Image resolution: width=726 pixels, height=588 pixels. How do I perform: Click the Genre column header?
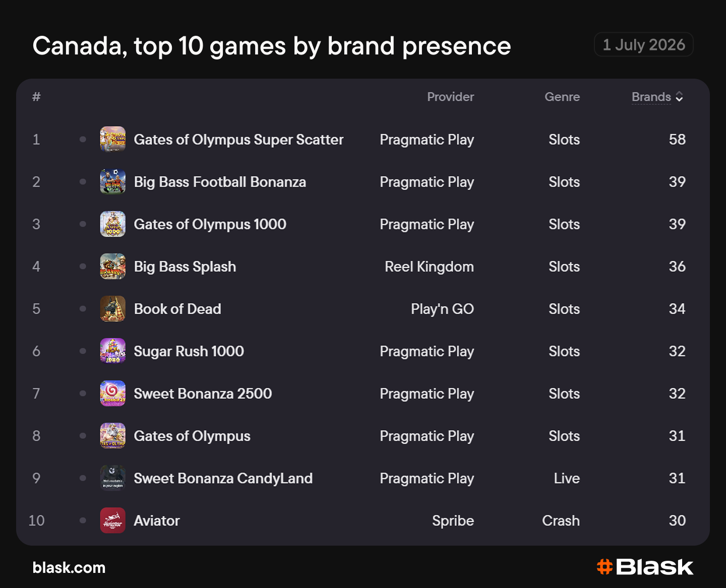pos(562,97)
